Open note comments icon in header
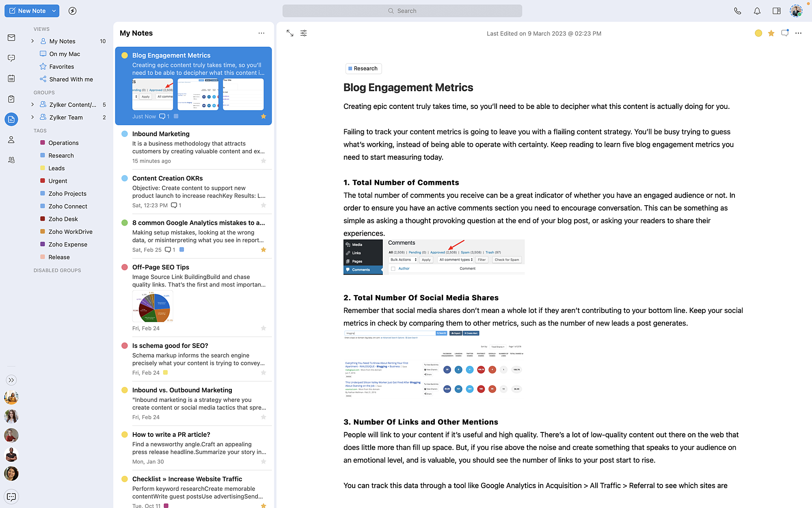The height and width of the screenshot is (508, 812). (x=784, y=33)
